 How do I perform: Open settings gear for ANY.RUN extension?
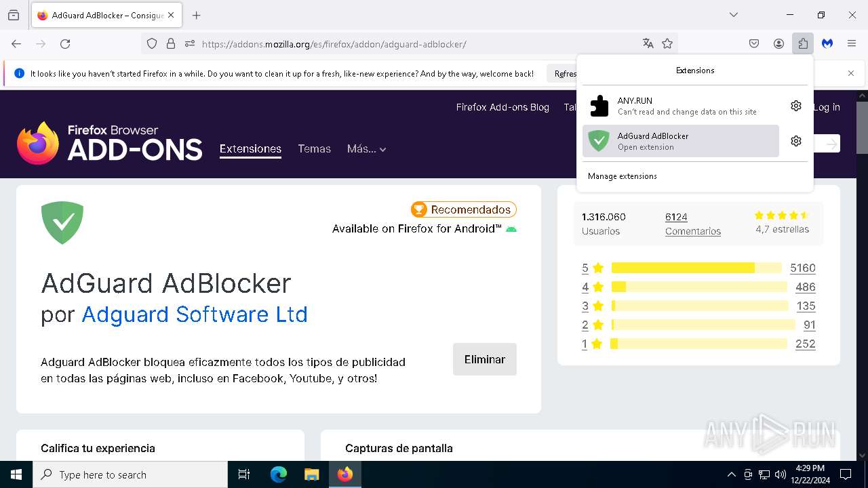click(796, 106)
